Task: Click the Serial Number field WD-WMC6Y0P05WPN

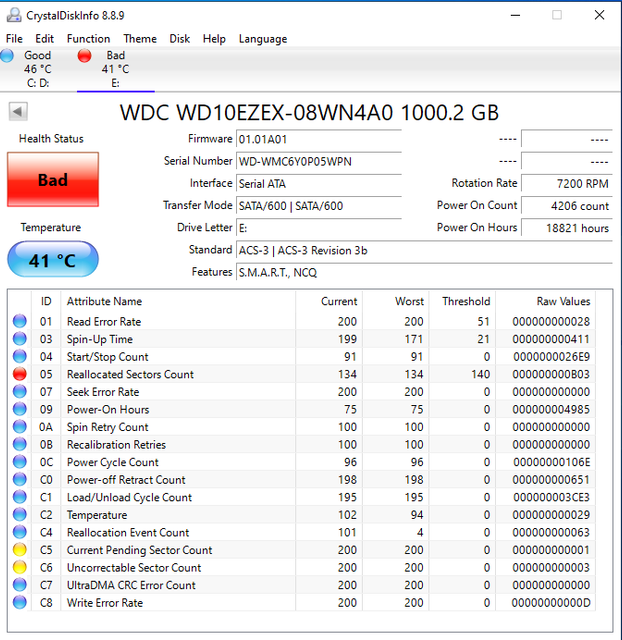Action: 319,161
